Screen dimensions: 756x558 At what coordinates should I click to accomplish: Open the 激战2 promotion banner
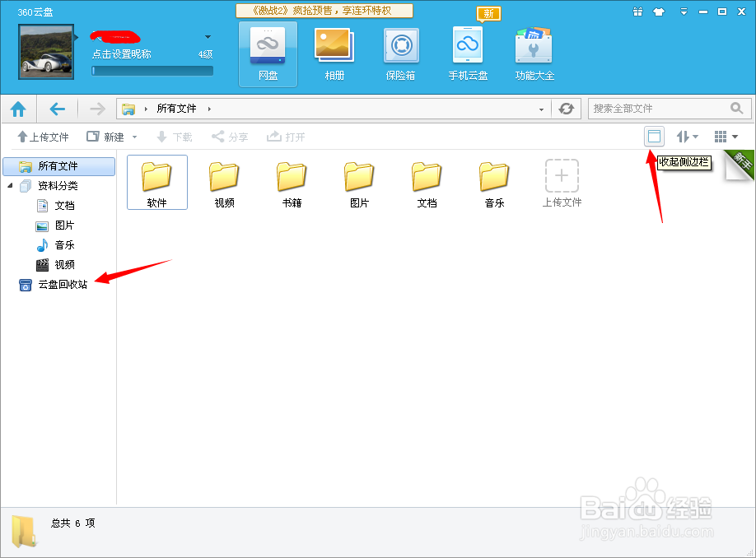pos(324,11)
